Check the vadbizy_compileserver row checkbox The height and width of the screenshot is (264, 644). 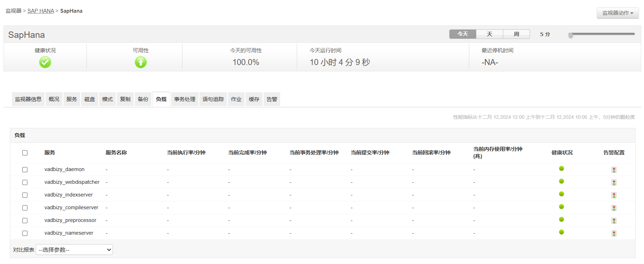pyautogui.click(x=25, y=208)
